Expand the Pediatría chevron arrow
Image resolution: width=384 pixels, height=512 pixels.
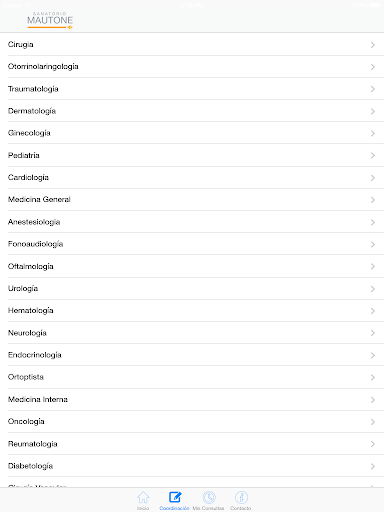click(x=373, y=156)
